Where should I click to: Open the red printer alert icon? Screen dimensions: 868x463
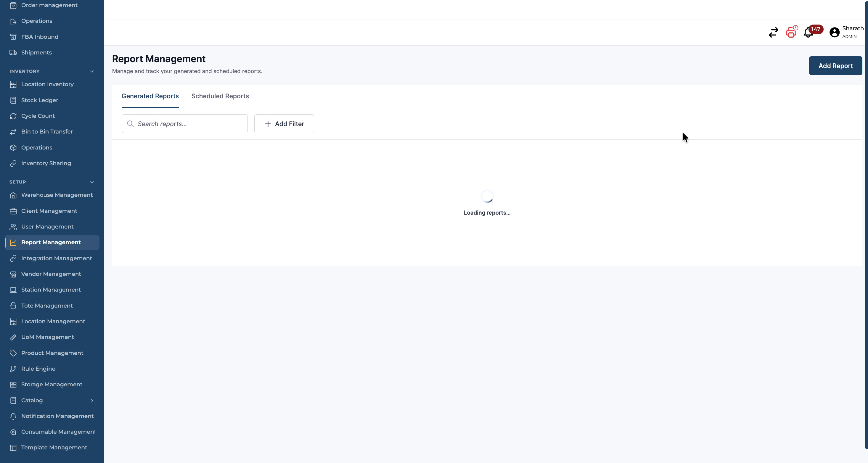pyautogui.click(x=792, y=32)
